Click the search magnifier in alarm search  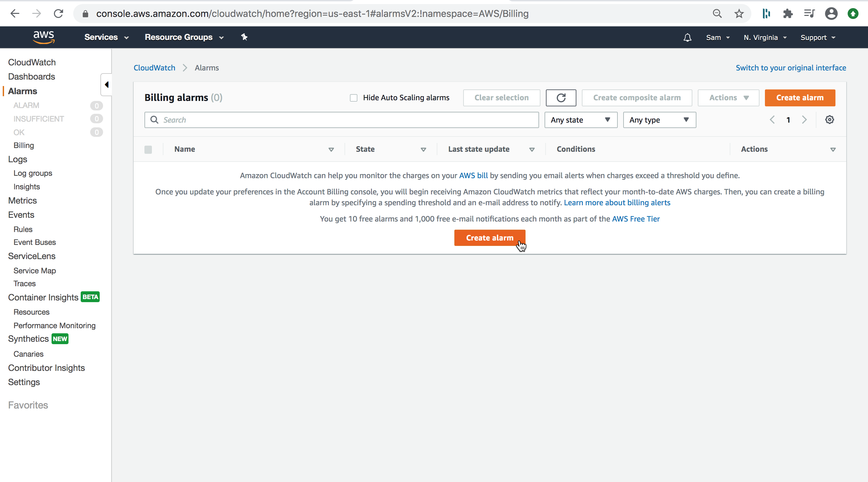click(154, 120)
